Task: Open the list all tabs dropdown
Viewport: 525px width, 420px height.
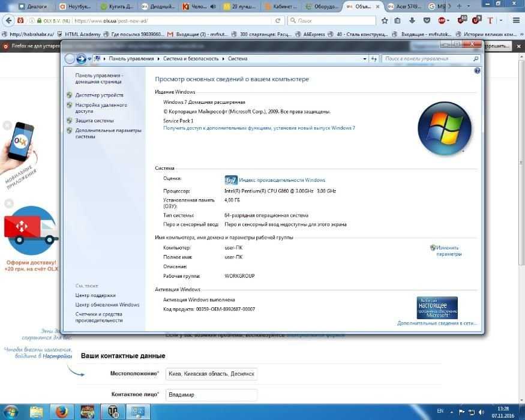Action: 469,6
